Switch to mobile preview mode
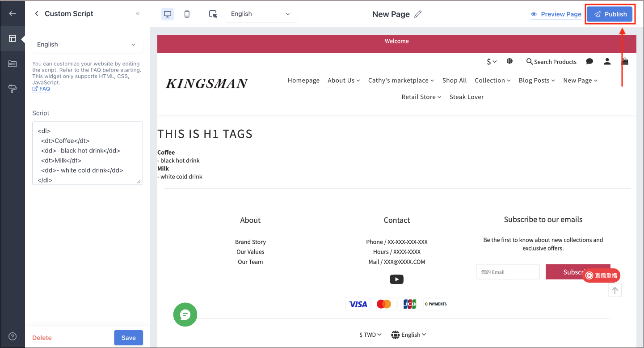The height and width of the screenshot is (348, 644). pos(187,14)
